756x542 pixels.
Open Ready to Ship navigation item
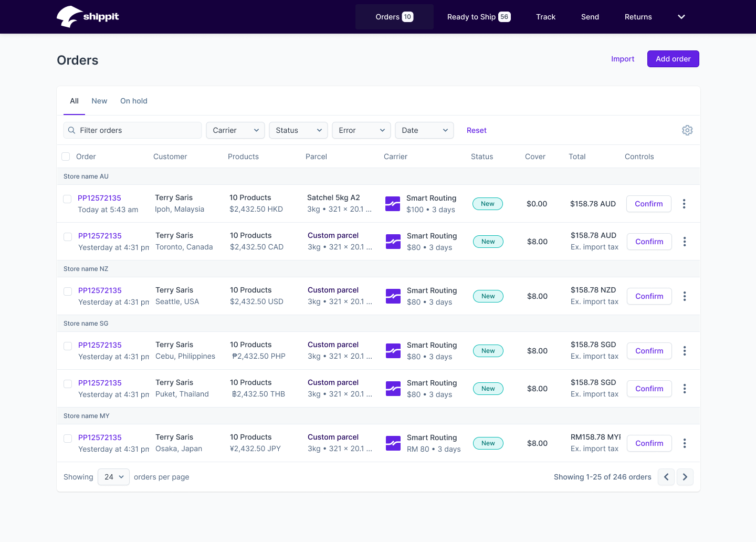click(478, 17)
